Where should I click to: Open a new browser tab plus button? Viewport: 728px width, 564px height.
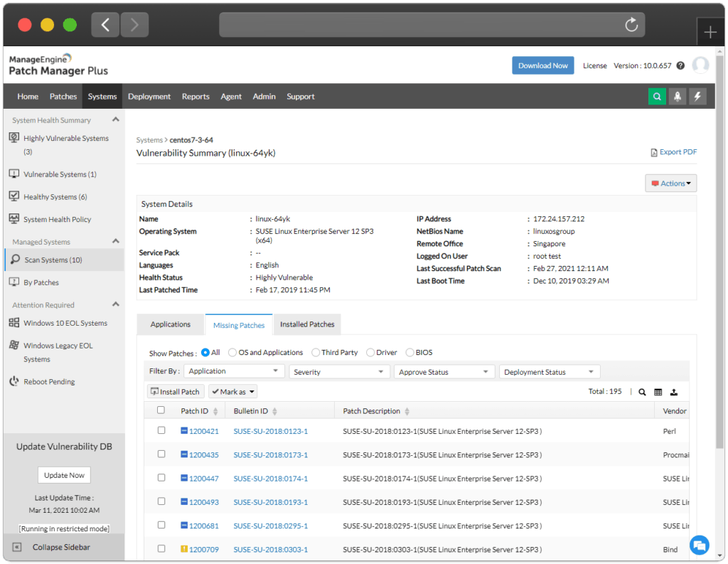point(710,32)
